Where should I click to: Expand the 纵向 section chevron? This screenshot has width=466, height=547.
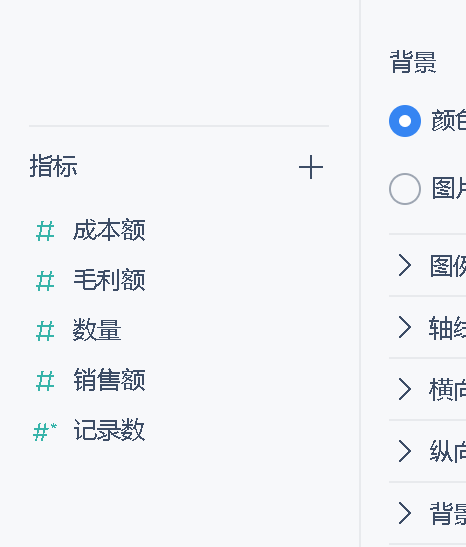[x=405, y=451]
